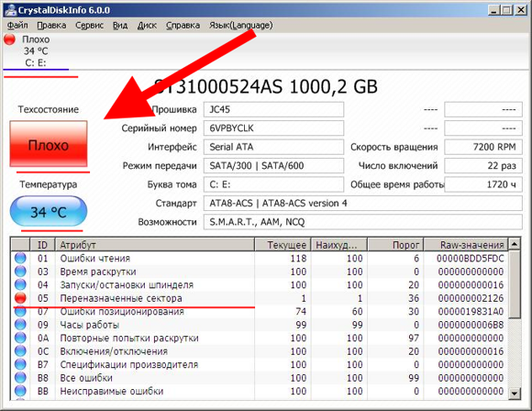
Task: Click the Буква тома field C: E:
Action: click(273, 184)
